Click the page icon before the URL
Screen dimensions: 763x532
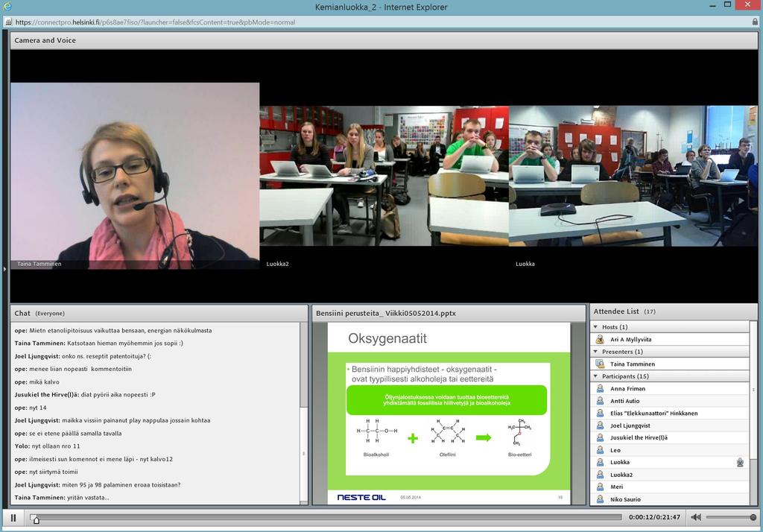point(7,22)
